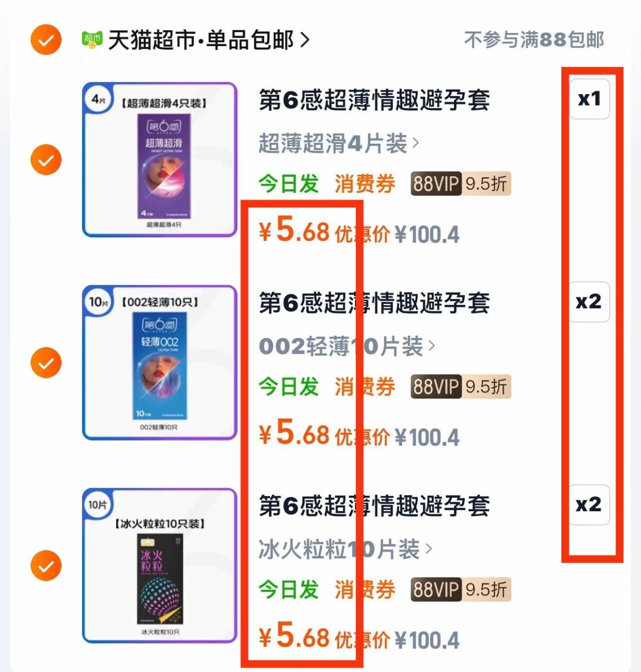Tap the 不参与满88包邮 shipping notice
The height and width of the screenshot is (672, 641).
click(534, 40)
